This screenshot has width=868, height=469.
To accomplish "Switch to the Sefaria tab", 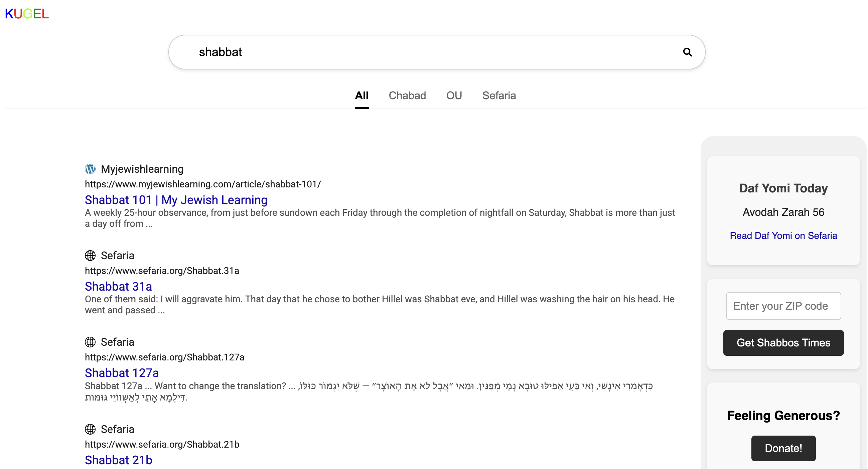I will (499, 96).
